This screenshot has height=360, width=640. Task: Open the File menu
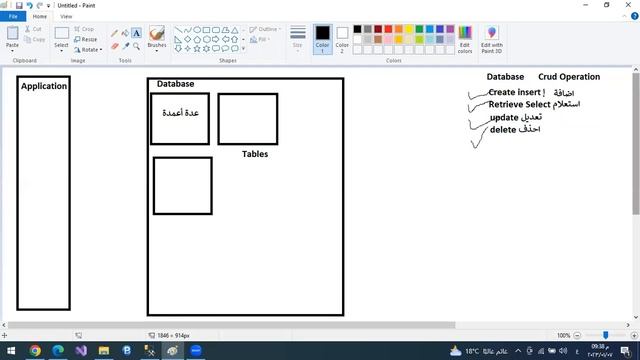pyautogui.click(x=13, y=16)
